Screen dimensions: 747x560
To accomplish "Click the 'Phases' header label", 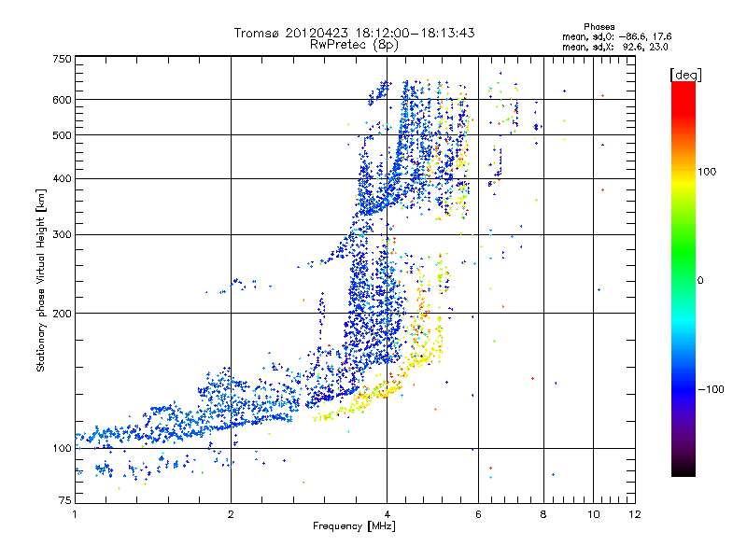I will click(599, 27).
